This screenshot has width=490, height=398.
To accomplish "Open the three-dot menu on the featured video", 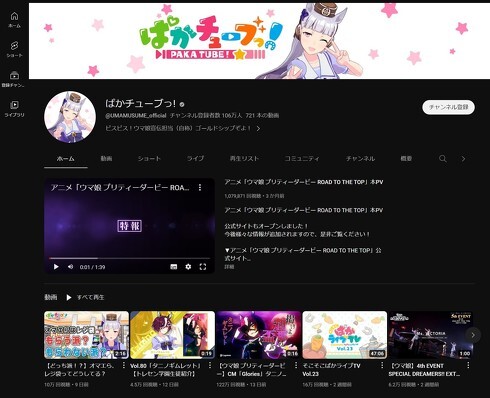I will [x=200, y=188].
